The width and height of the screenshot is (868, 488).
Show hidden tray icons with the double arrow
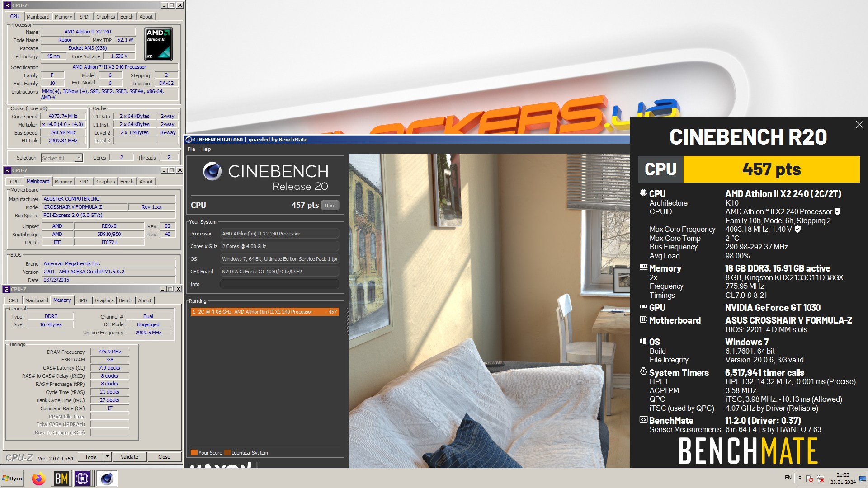tap(800, 478)
